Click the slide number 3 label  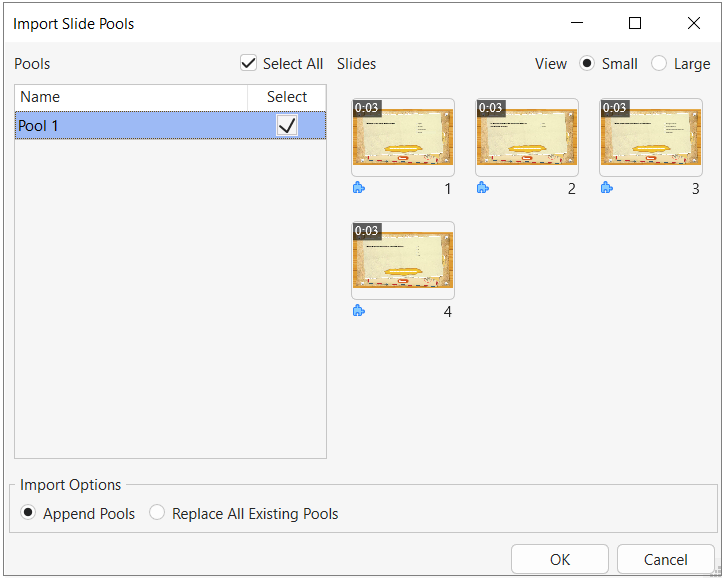click(x=695, y=189)
